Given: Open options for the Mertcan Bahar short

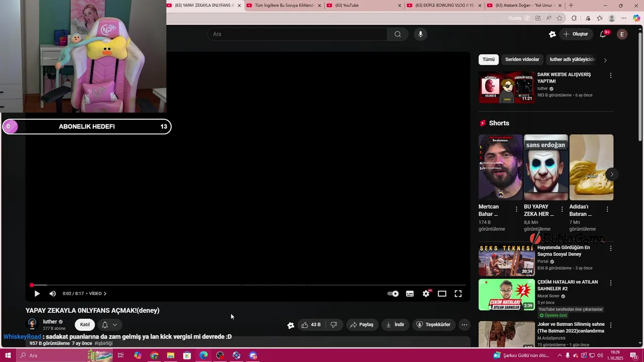Looking at the screenshot, I should coord(516,209).
